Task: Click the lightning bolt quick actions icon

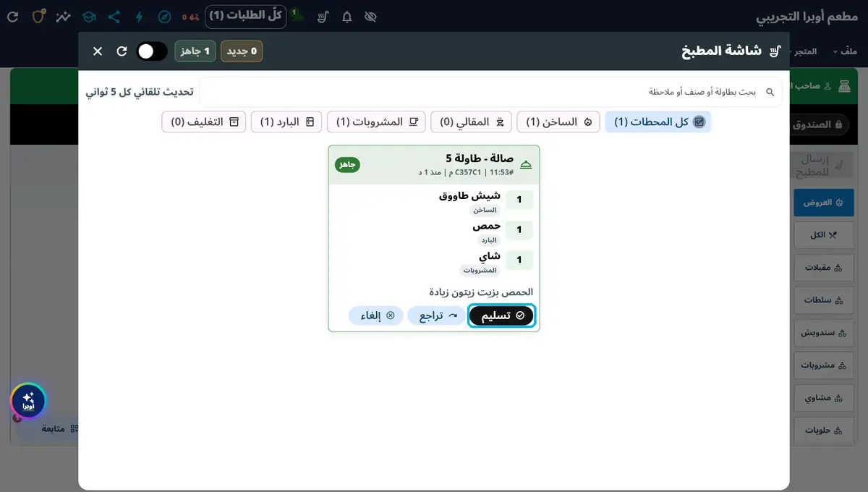Action: (x=139, y=16)
